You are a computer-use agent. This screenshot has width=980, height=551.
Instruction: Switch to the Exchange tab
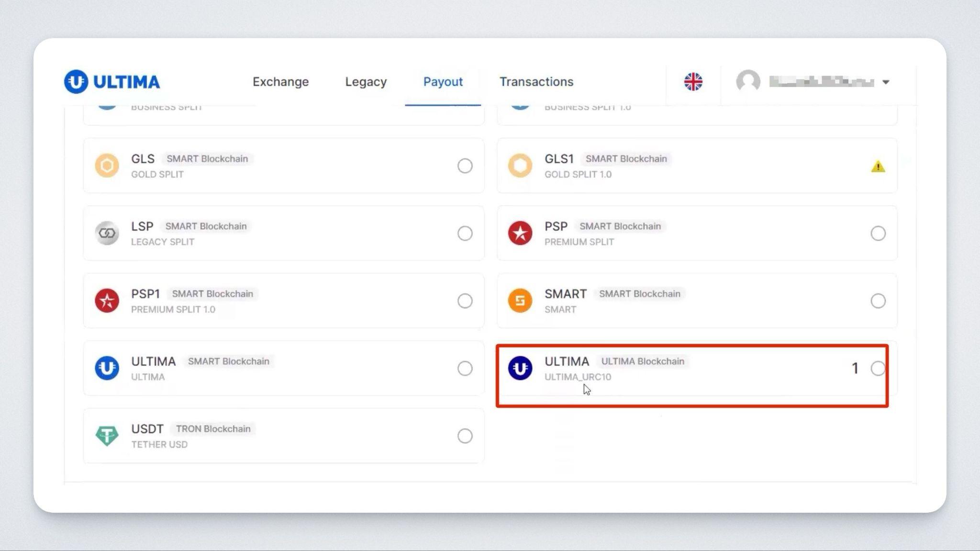point(280,82)
